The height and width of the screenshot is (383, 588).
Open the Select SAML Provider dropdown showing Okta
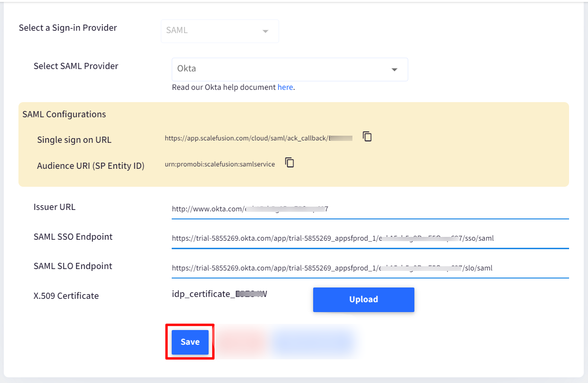290,69
